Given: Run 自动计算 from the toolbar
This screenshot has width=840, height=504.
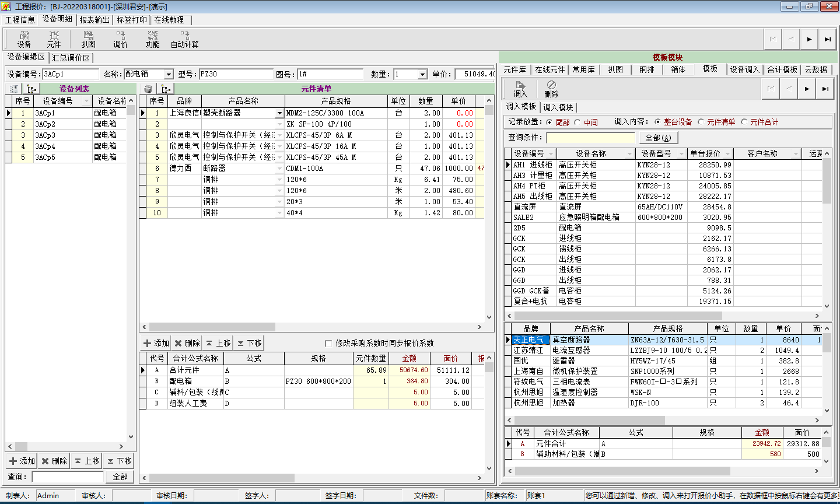Looking at the screenshot, I should (x=184, y=39).
